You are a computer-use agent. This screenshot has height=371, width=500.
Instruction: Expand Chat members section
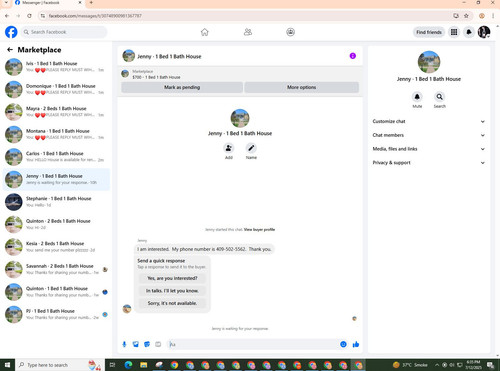[x=429, y=135]
